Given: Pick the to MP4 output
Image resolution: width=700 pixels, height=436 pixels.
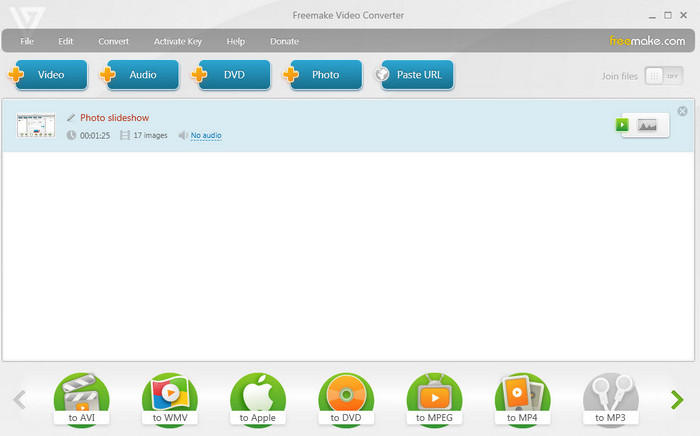Looking at the screenshot, I should click(522, 399).
